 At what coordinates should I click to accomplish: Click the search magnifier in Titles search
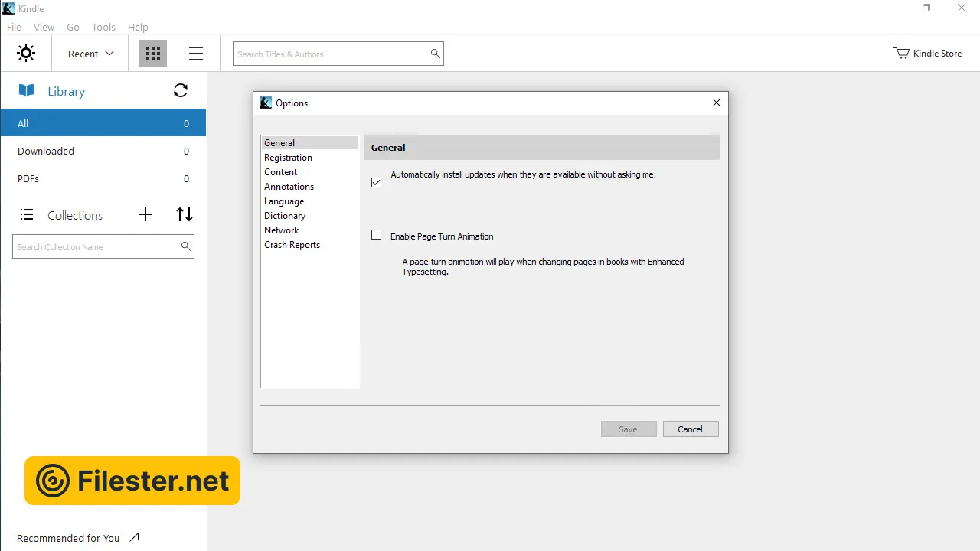435,54
